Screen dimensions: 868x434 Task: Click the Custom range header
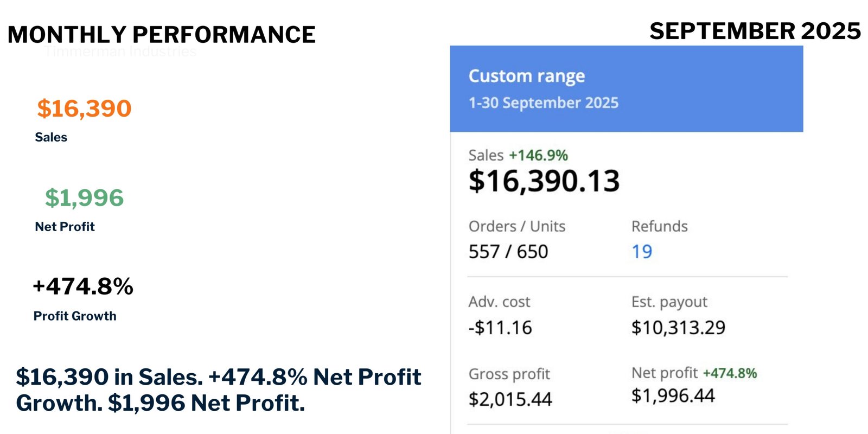[x=527, y=76]
